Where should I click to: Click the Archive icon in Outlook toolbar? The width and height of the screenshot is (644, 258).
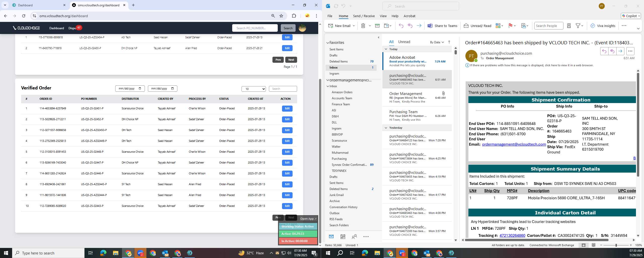click(377, 26)
